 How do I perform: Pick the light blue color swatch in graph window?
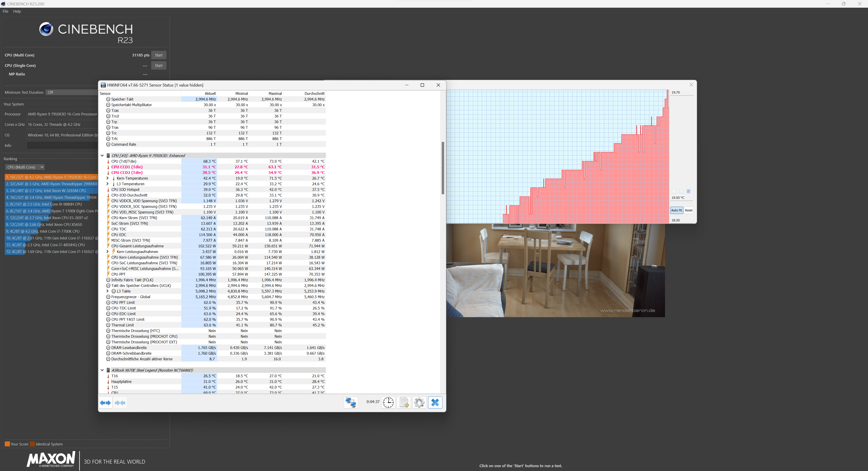pyautogui.click(x=681, y=191)
